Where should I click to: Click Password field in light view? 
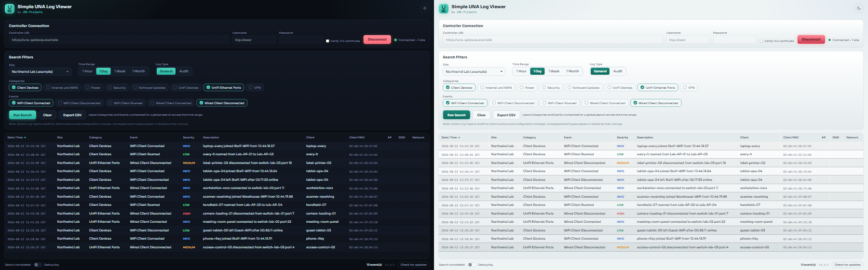[x=734, y=40]
